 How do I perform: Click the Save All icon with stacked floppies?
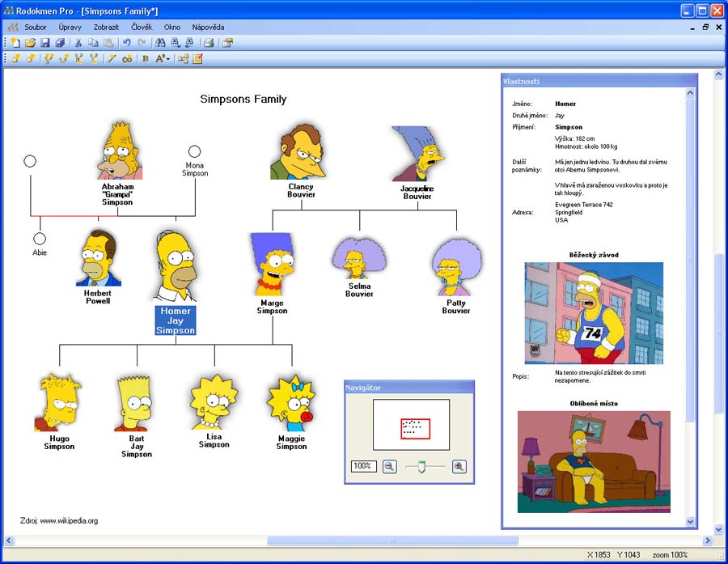(60, 43)
